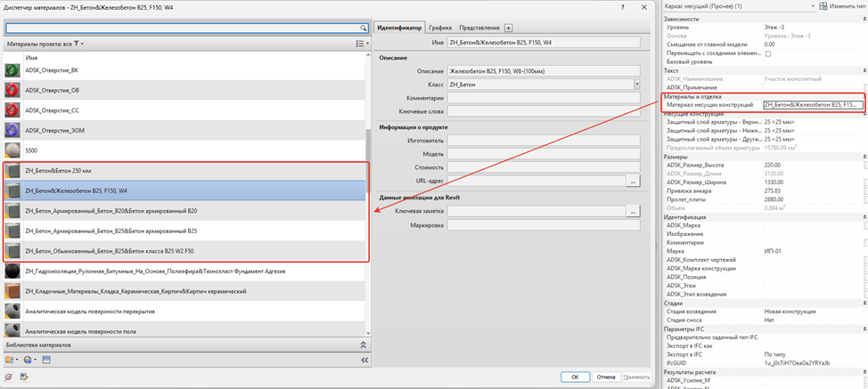Screen dimensions: 868x389
Task: Click the Комментарии input field
Action: point(544,98)
